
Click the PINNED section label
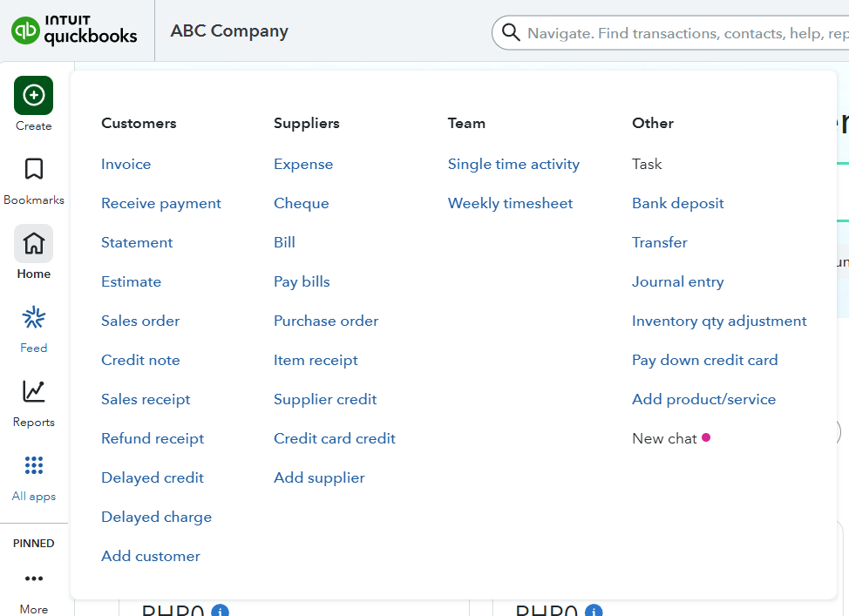point(34,543)
